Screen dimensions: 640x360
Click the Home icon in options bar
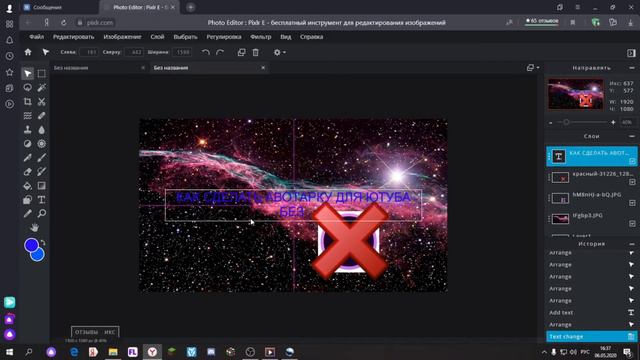(28, 52)
